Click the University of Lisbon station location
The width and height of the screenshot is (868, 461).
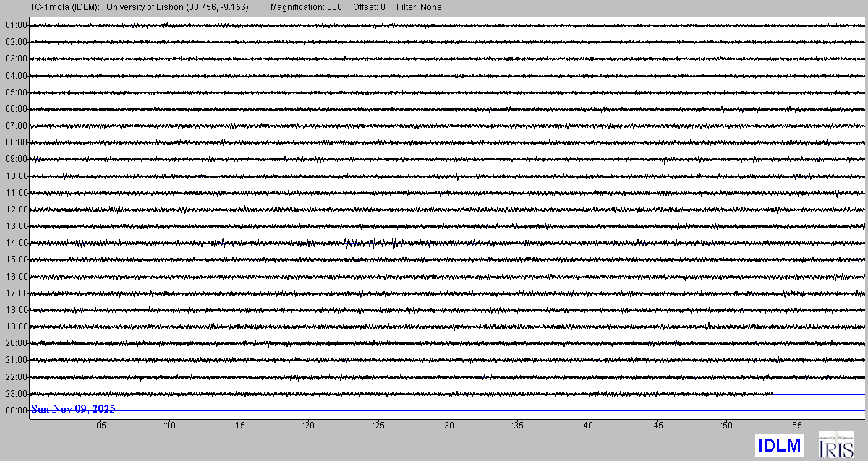pos(177,7)
